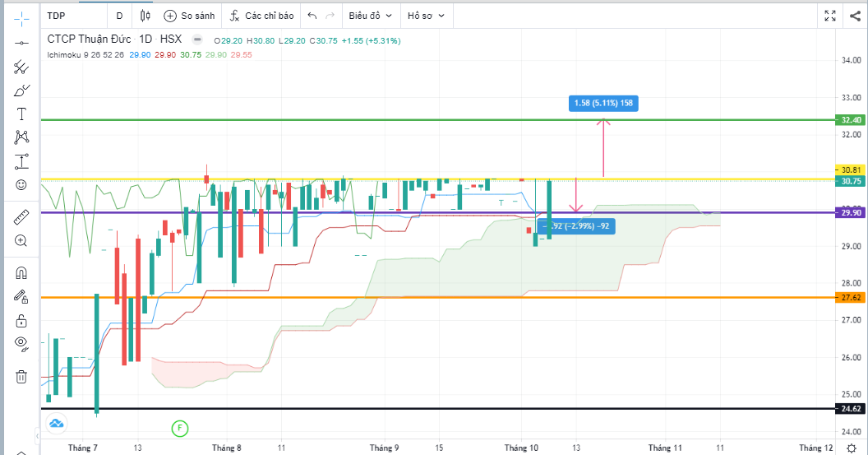Screen dimensions: 868x455
Task: Click the trash icon to remove drawings
Action: click(x=22, y=377)
